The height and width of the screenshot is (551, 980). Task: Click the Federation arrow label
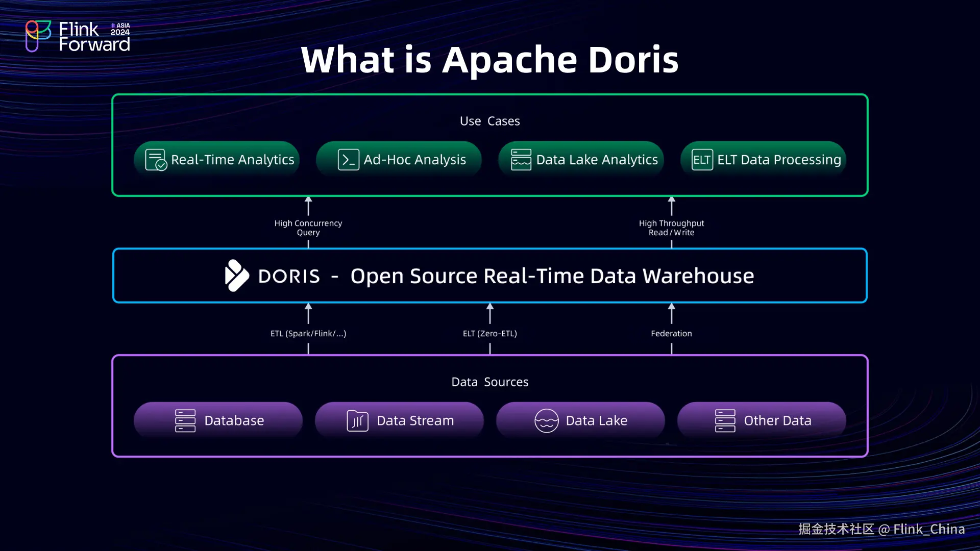pos(671,334)
